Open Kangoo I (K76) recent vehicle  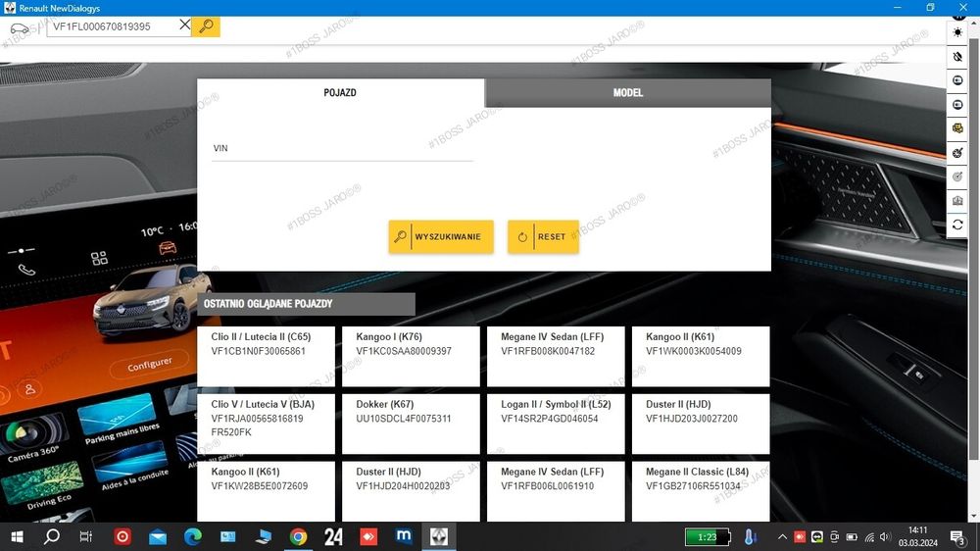[411, 357]
